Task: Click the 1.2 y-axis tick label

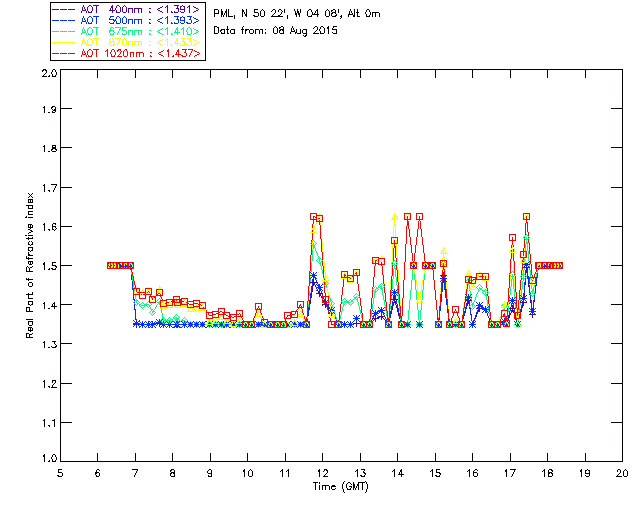Action: click(x=49, y=383)
